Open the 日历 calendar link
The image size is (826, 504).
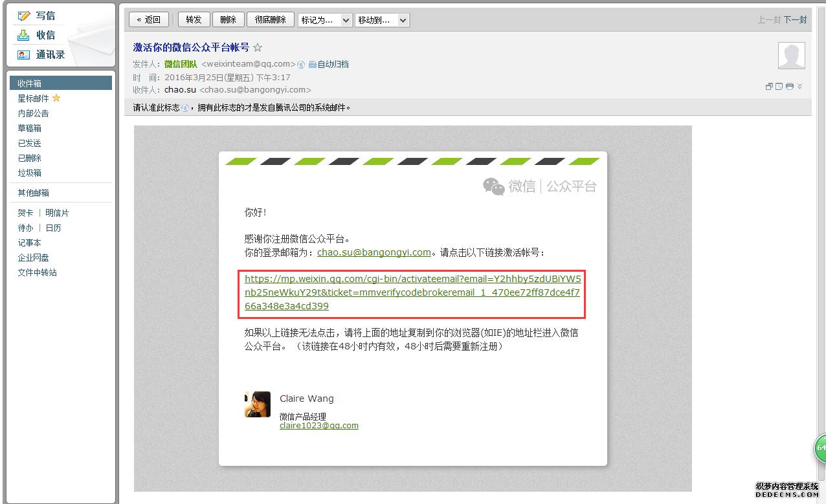pos(53,228)
